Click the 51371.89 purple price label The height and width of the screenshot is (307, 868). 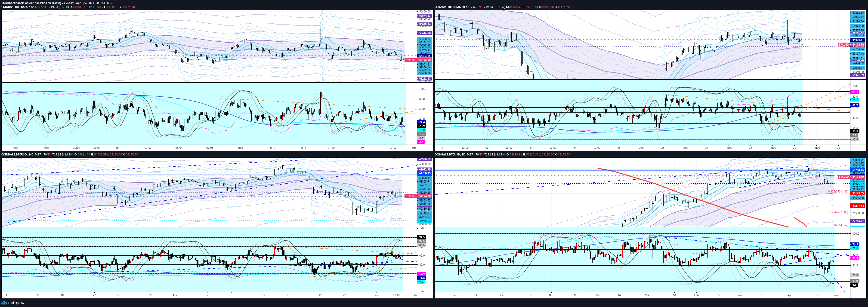pyautogui.click(x=858, y=75)
